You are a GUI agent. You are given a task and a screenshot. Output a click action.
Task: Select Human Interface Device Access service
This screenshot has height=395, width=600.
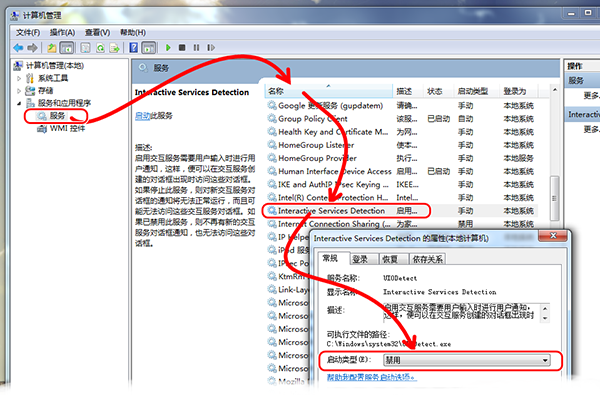(x=402, y=171)
